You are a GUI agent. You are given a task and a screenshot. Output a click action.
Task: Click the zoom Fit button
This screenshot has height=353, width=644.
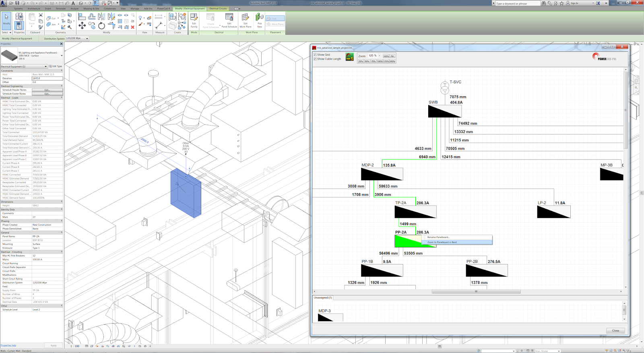[x=392, y=56]
